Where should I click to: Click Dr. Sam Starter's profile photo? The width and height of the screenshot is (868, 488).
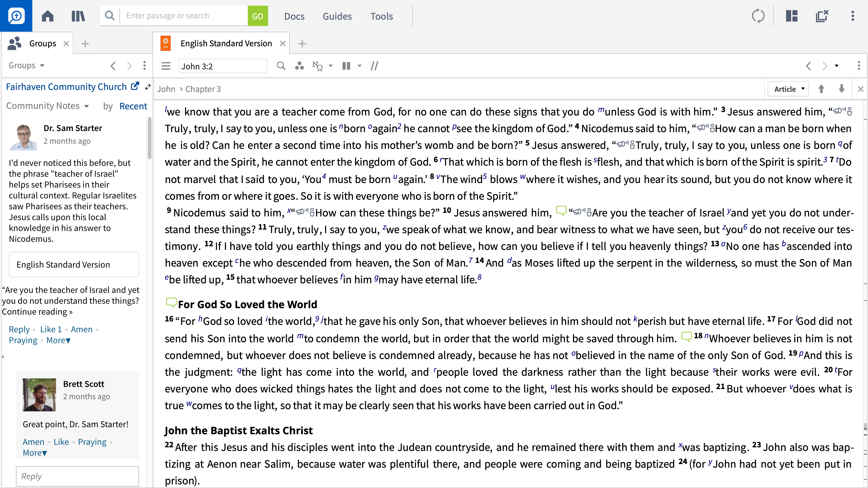(x=23, y=137)
